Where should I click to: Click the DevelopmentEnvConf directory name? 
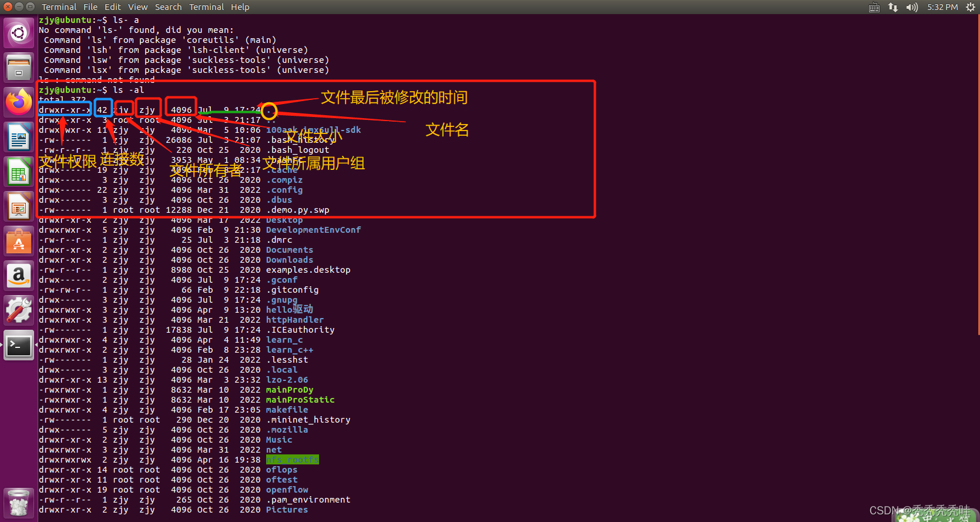313,230
